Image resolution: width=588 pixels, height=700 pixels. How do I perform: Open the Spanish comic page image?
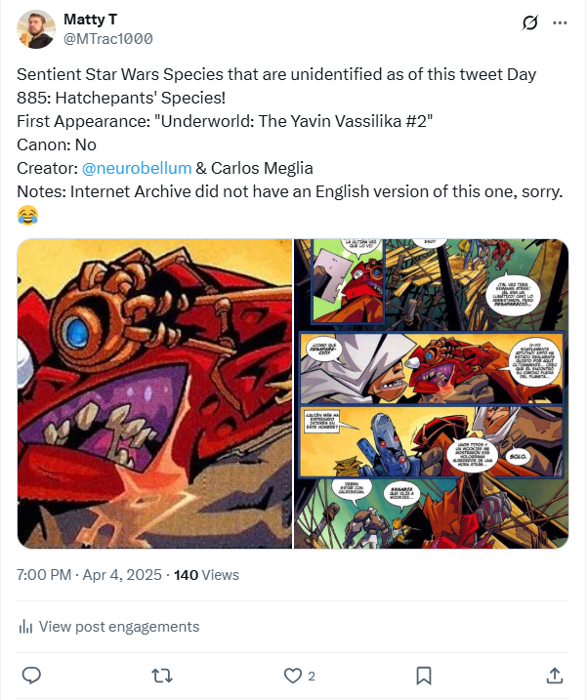(x=432, y=393)
